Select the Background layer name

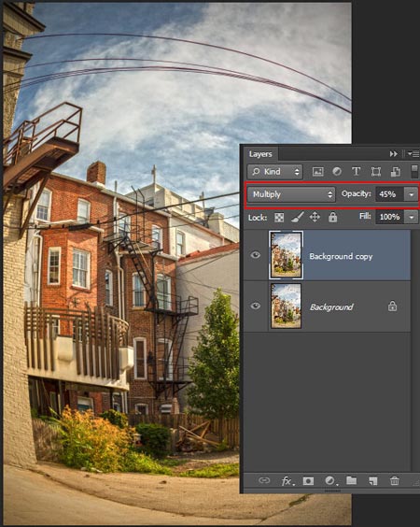coord(331,307)
